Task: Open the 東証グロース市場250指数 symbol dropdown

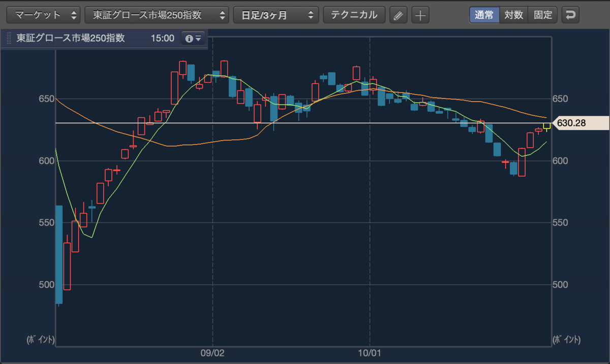Action: tap(157, 15)
